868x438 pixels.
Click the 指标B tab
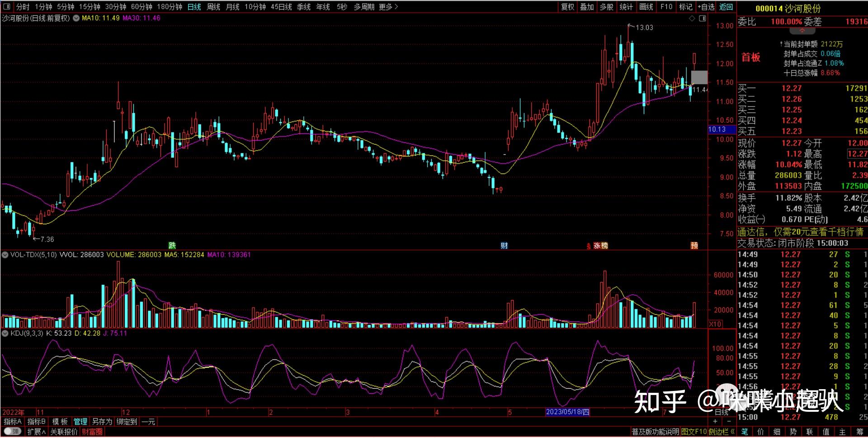(37, 422)
